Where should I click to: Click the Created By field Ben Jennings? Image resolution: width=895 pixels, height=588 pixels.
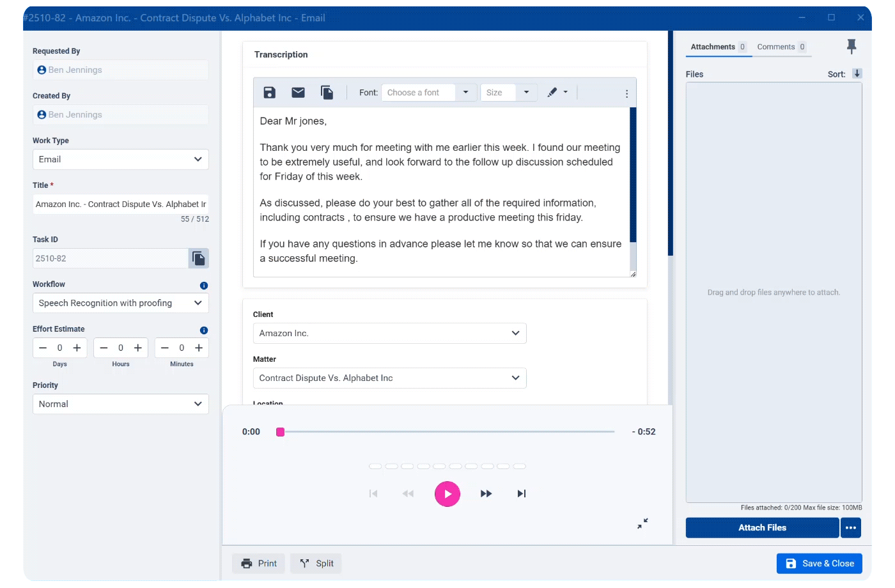click(x=121, y=114)
